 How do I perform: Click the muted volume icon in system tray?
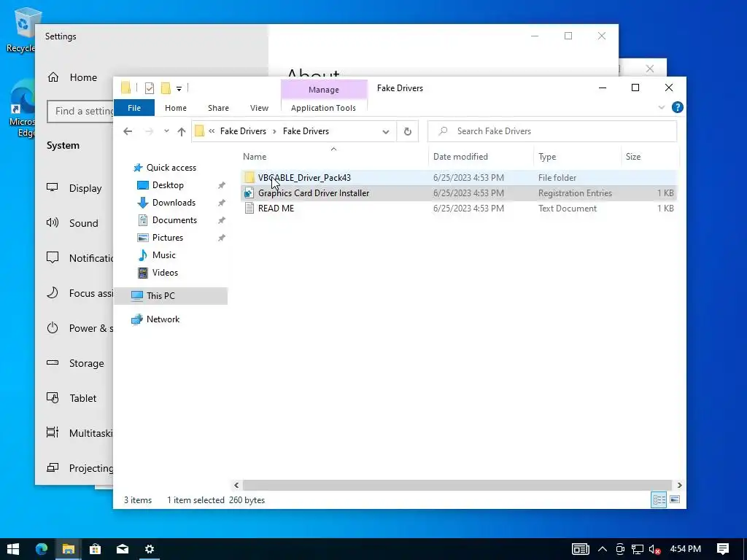pos(654,550)
